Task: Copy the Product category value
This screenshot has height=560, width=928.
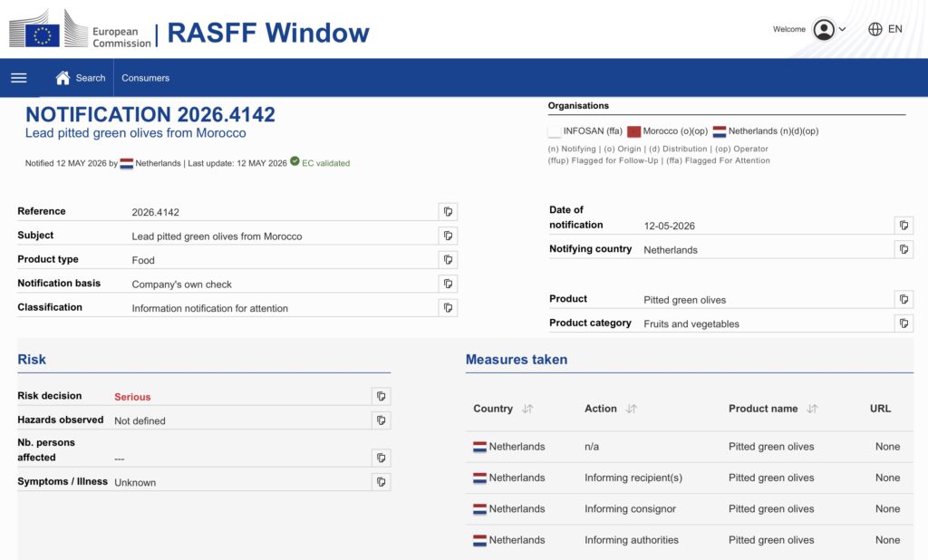Action: coord(904,323)
